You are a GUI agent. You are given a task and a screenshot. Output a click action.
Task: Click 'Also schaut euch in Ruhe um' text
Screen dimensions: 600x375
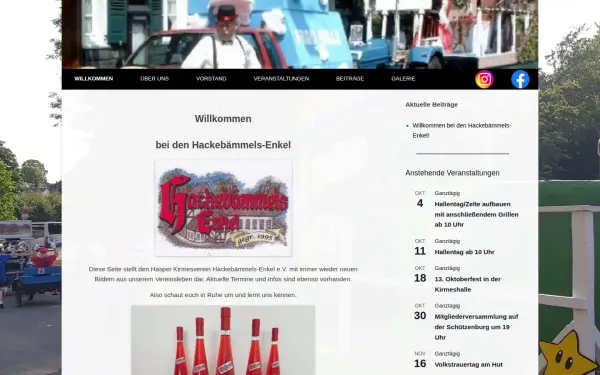[223, 295]
